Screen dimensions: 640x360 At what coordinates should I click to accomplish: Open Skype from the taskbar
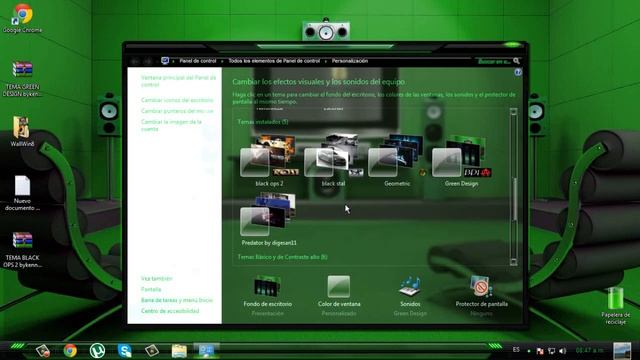pyautogui.click(x=124, y=350)
